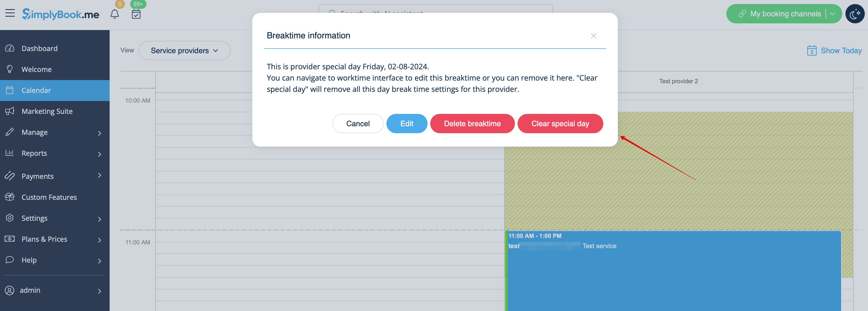Click the Dashboard gauge icon
Screen dimensions: 868x311
point(10,48)
